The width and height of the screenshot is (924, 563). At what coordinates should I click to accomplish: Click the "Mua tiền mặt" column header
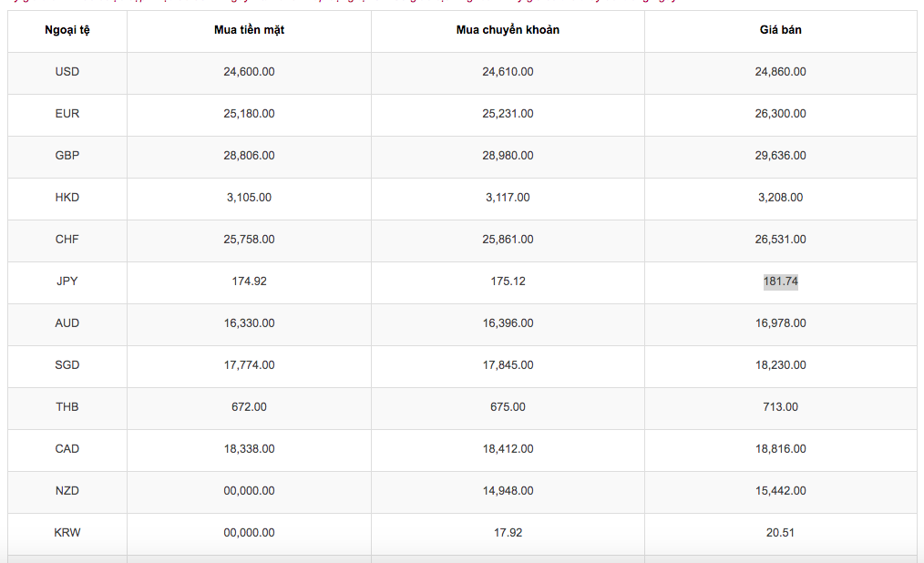point(249,30)
